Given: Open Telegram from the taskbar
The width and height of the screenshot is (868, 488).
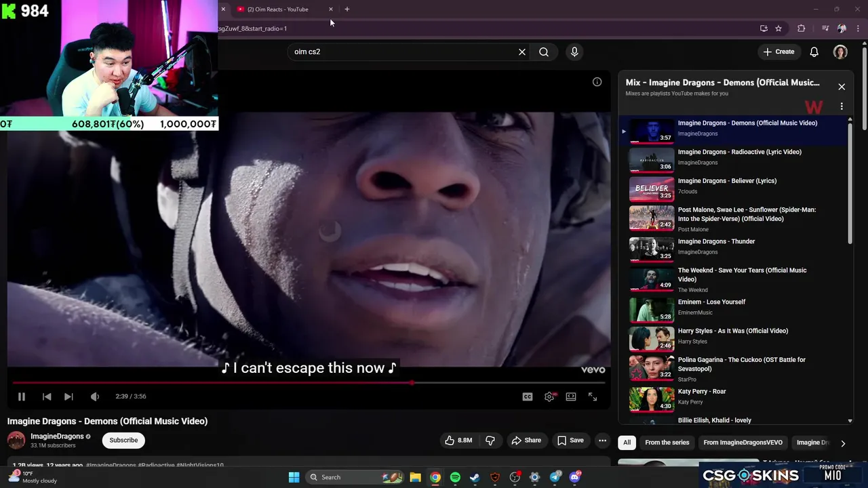Looking at the screenshot, I should (x=555, y=477).
